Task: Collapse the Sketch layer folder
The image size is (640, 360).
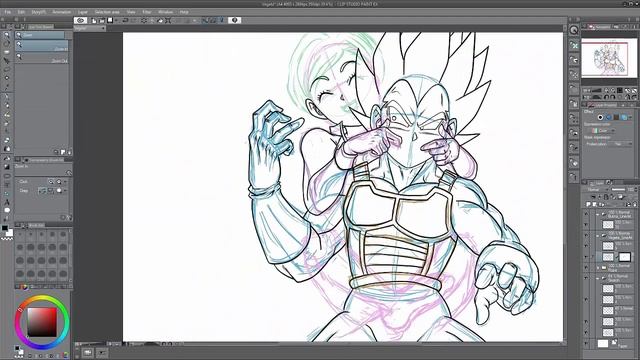Action: click(598, 278)
